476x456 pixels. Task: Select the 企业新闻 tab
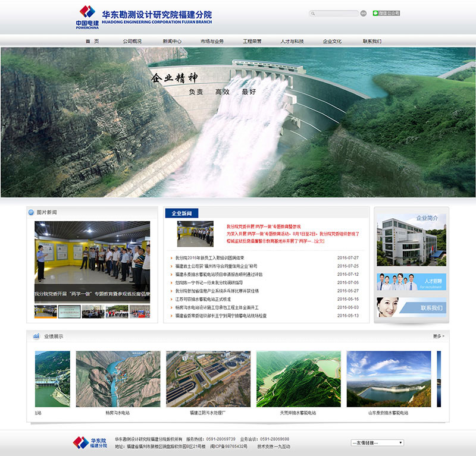coord(181,213)
